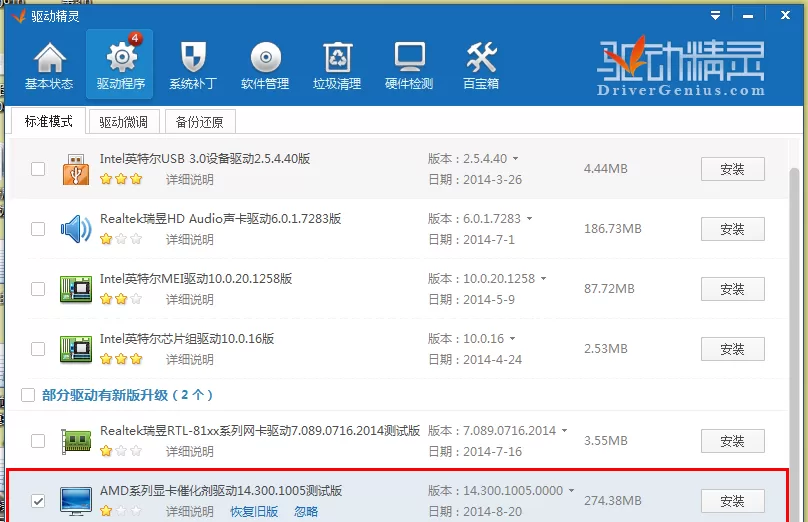Open 详细说明 for Intel MEI driver
808x522 pixels.
coord(189,299)
